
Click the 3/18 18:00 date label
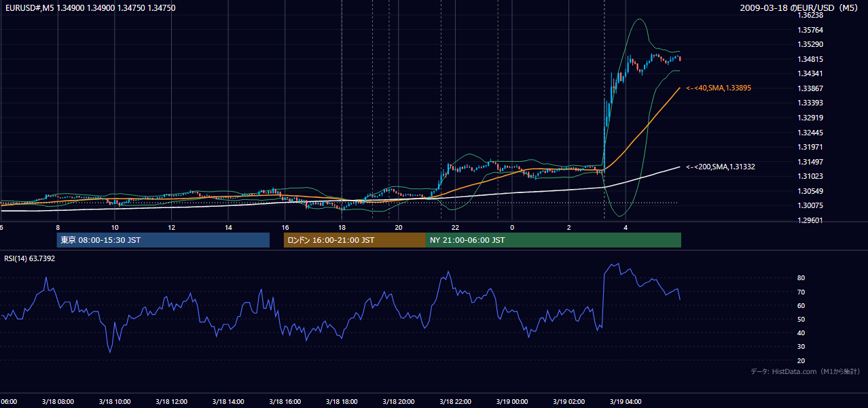(342, 402)
